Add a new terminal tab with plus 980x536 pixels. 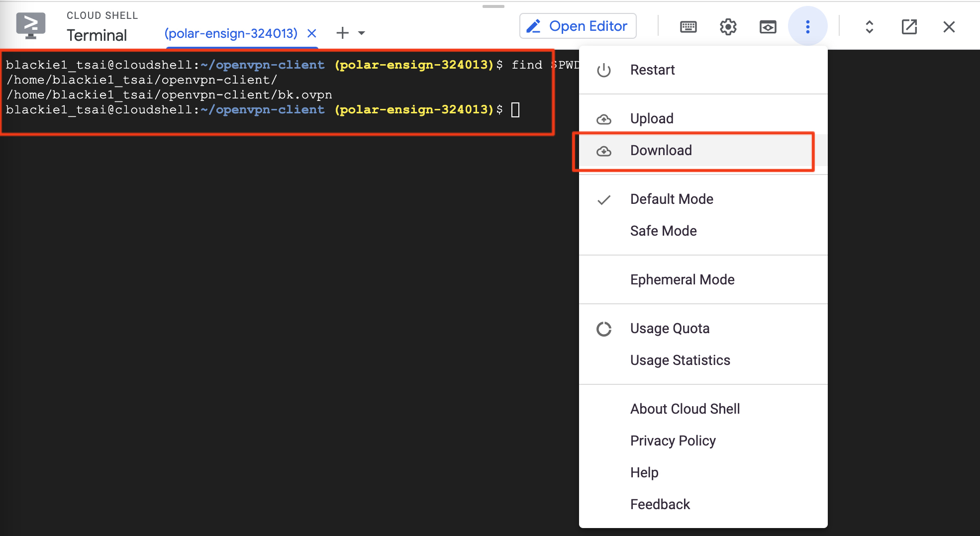pyautogui.click(x=342, y=33)
